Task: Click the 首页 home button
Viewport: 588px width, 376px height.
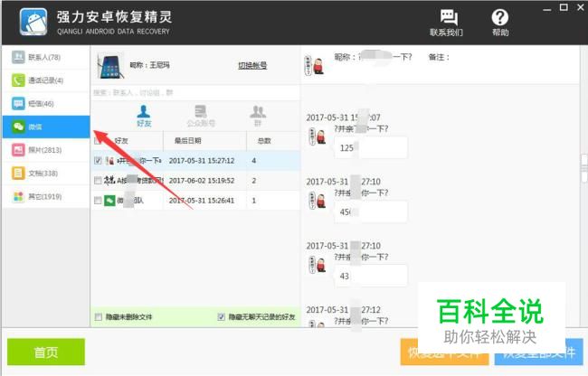Action: click(46, 352)
